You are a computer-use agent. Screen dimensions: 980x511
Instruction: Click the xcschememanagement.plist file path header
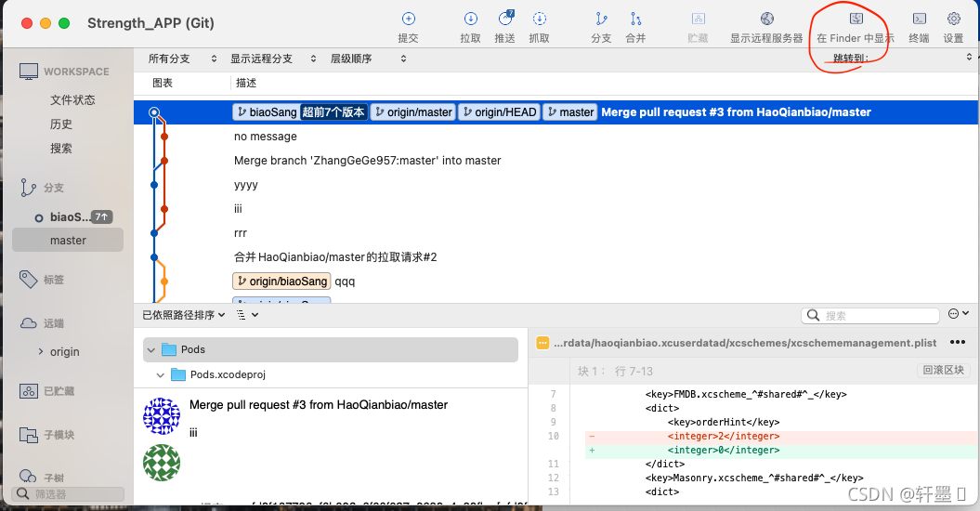pyautogui.click(x=745, y=343)
